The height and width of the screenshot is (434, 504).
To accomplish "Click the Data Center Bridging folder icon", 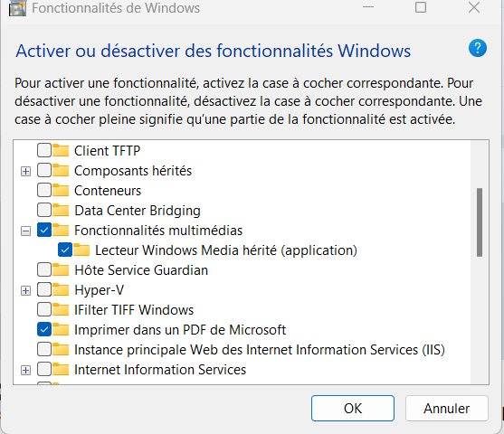I will [61, 211].
